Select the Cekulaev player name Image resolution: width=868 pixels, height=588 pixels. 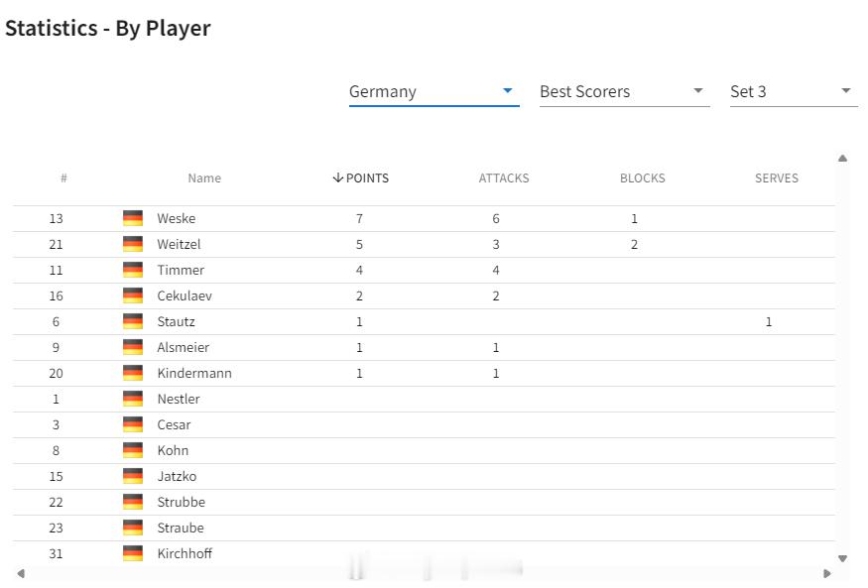point(185,295)
